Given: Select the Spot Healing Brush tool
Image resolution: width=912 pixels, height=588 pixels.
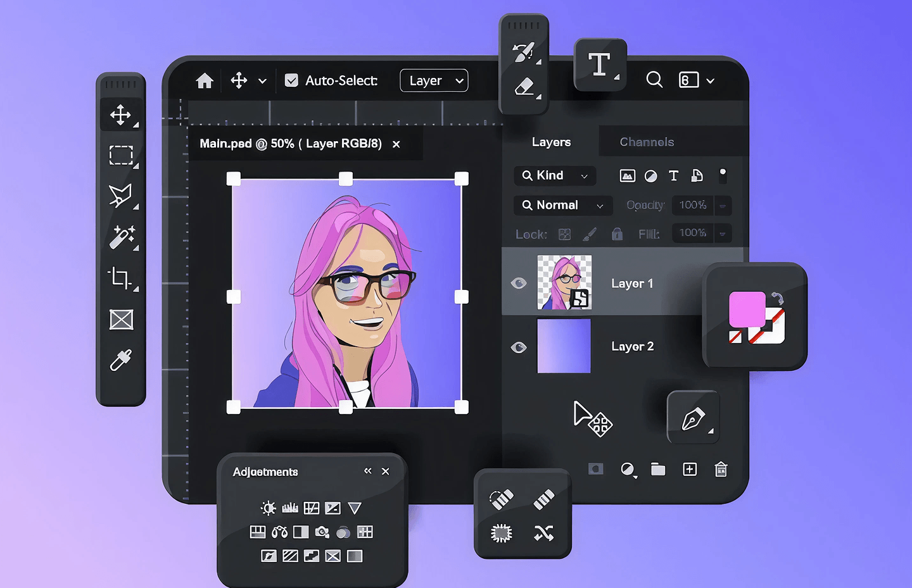Looking at the screenshot, I should click(x=502, y=499).
